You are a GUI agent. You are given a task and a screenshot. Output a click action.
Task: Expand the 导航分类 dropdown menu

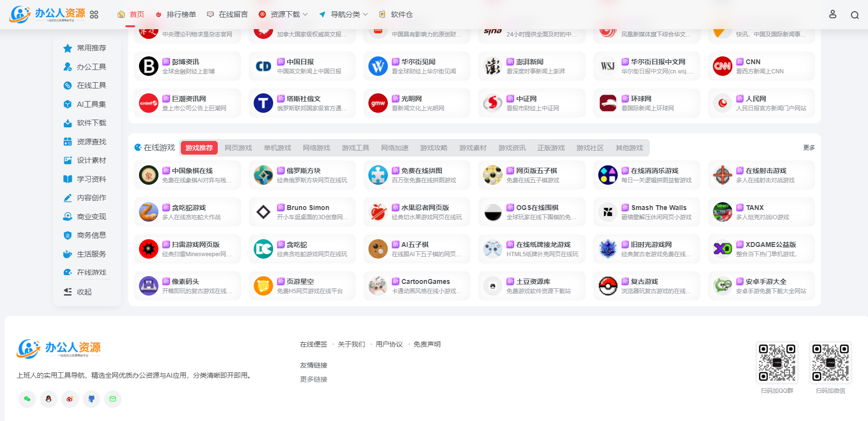(344, 15)
